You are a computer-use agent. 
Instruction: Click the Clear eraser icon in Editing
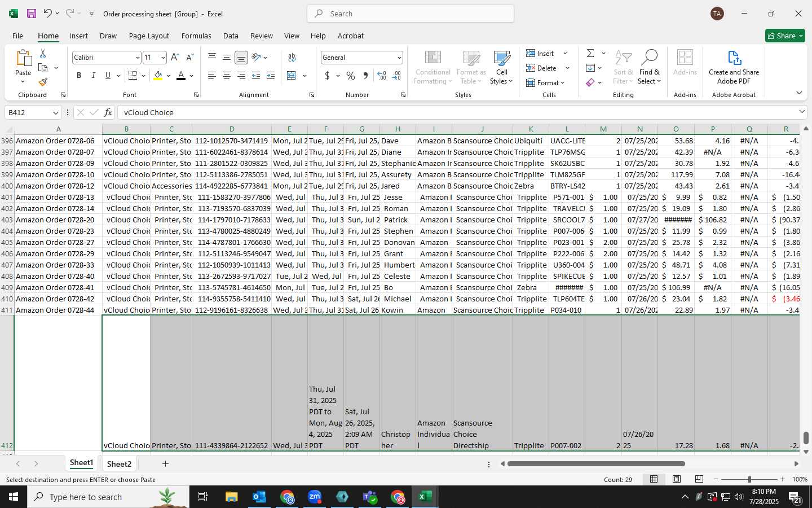[590, 82]
